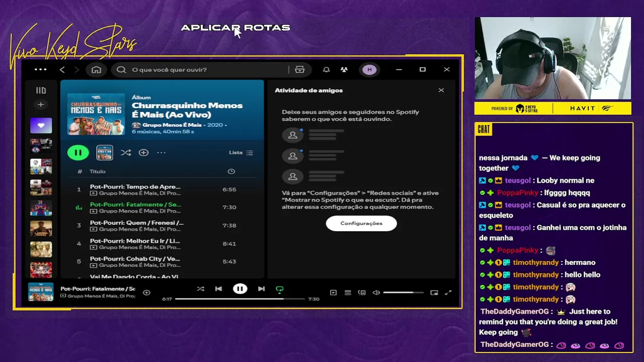Screen dimensions: 644x362
Task: Open more options for the album
Action: click(161, 152)
